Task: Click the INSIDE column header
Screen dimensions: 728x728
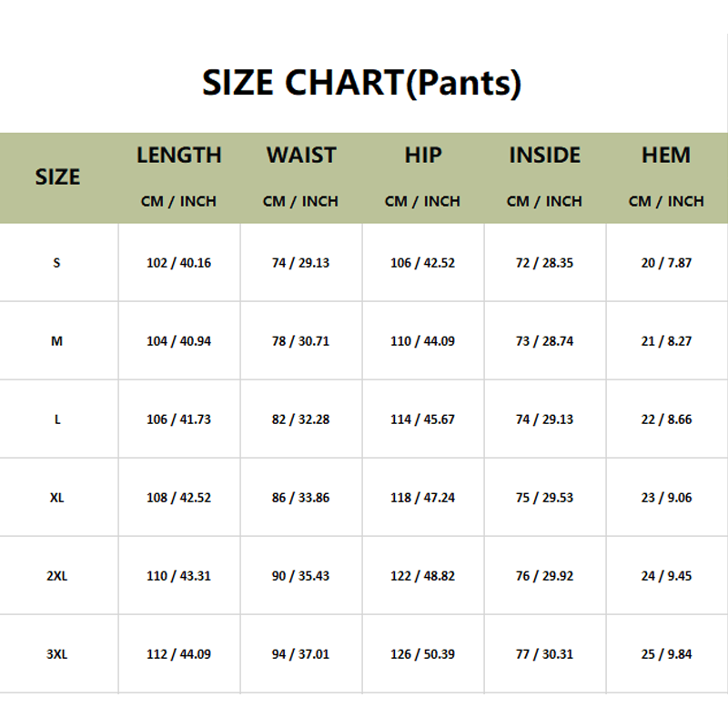Action: (x=544, y=156)
